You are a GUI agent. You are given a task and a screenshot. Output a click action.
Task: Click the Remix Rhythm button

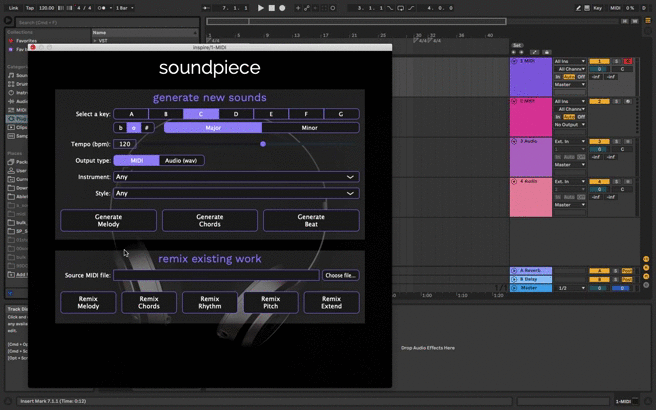coord(210,302)
